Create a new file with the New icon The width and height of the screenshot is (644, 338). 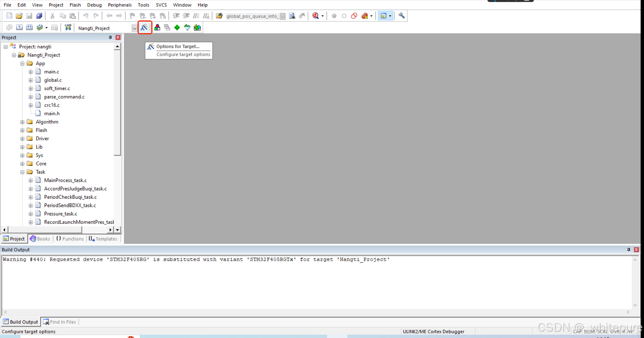(x=9, y=16)
